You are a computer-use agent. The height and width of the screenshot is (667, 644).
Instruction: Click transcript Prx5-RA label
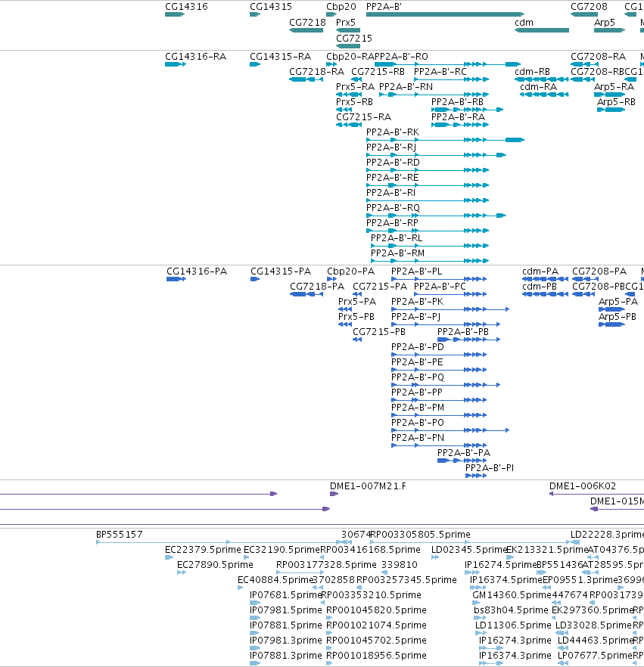(356, 87)
